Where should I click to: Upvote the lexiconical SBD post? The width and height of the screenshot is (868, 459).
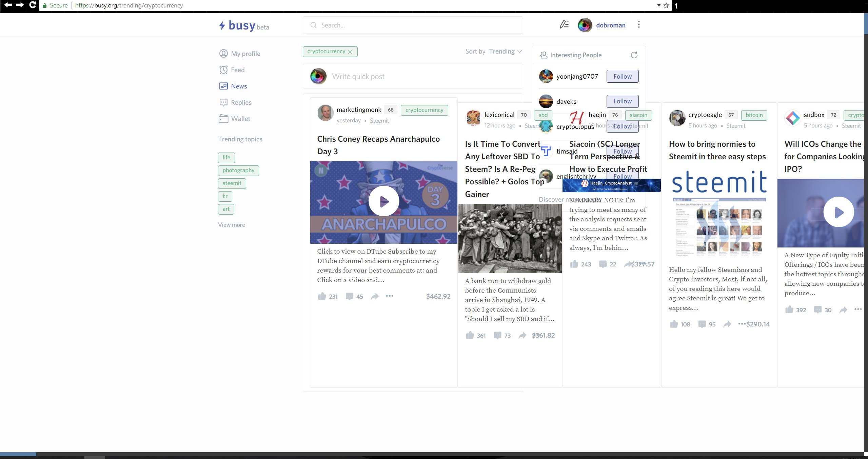(470, 335)
